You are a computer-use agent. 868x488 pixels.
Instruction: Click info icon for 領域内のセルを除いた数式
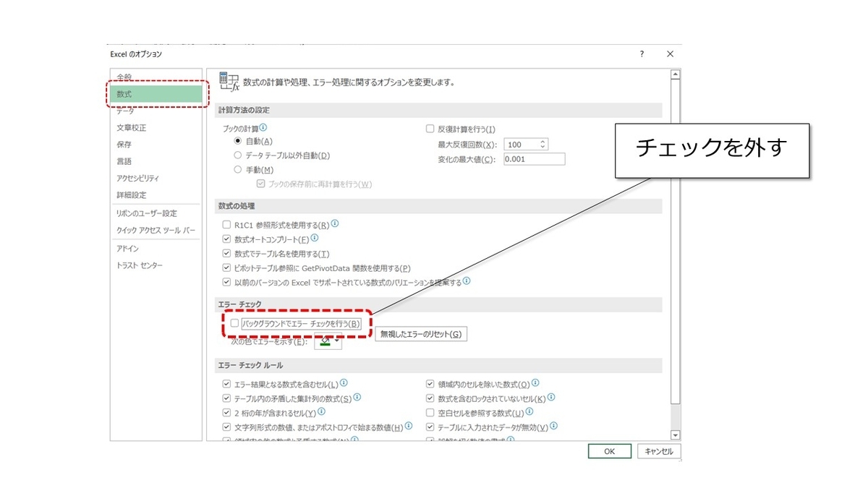tap(535, 383)
